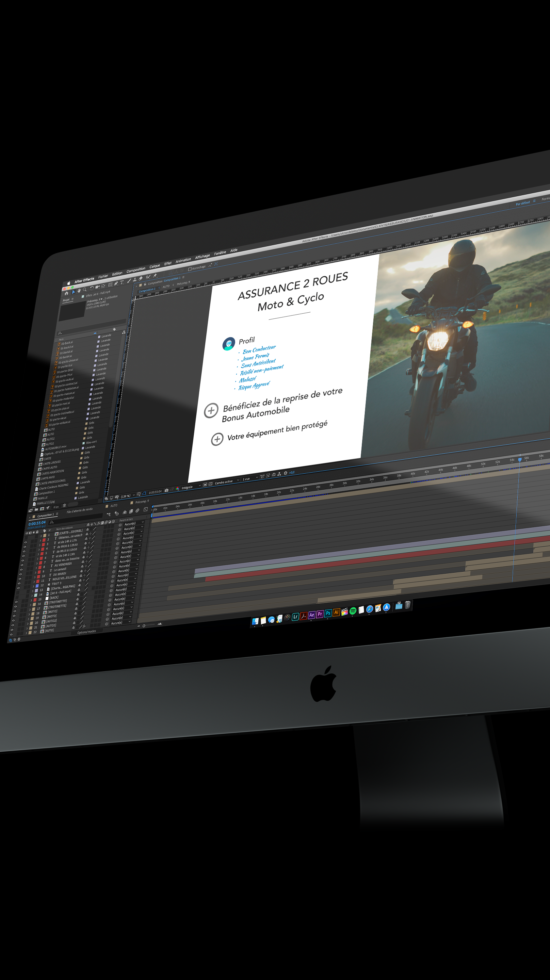
Task: Open the Intégrale resolution dropdown
Action: (x=191, y=487)
